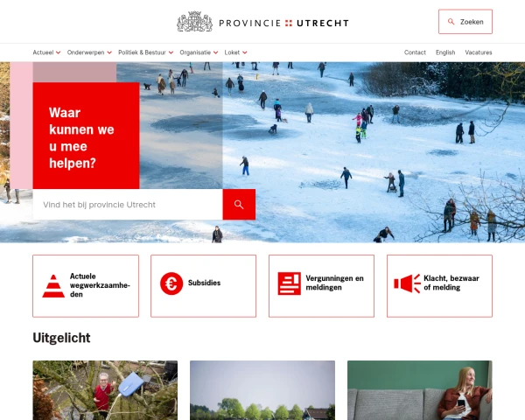
Task: Open the Organisatie menu
Action: pyautogui.click(x=199, y=52)
